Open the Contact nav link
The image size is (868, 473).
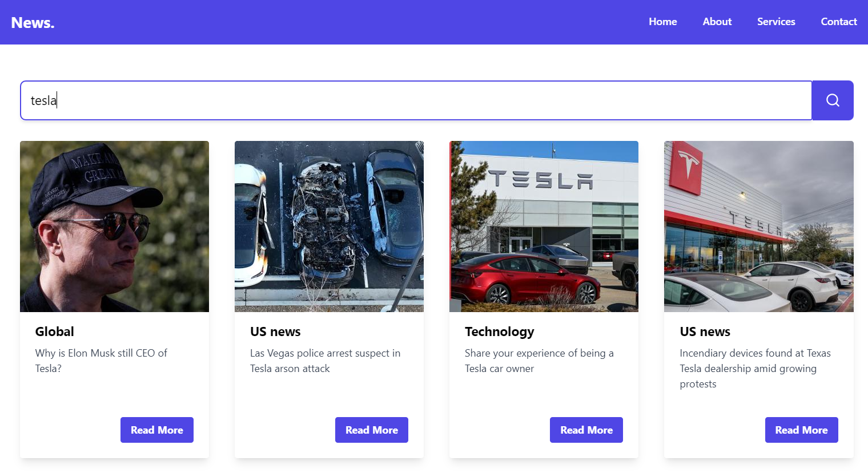click(838, 22)
